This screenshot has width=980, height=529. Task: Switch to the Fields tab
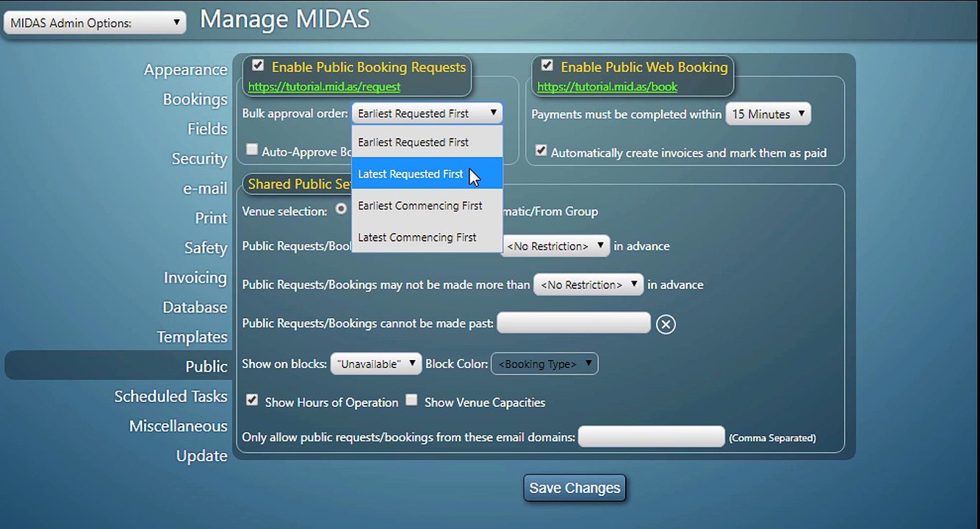coord(207,129)
